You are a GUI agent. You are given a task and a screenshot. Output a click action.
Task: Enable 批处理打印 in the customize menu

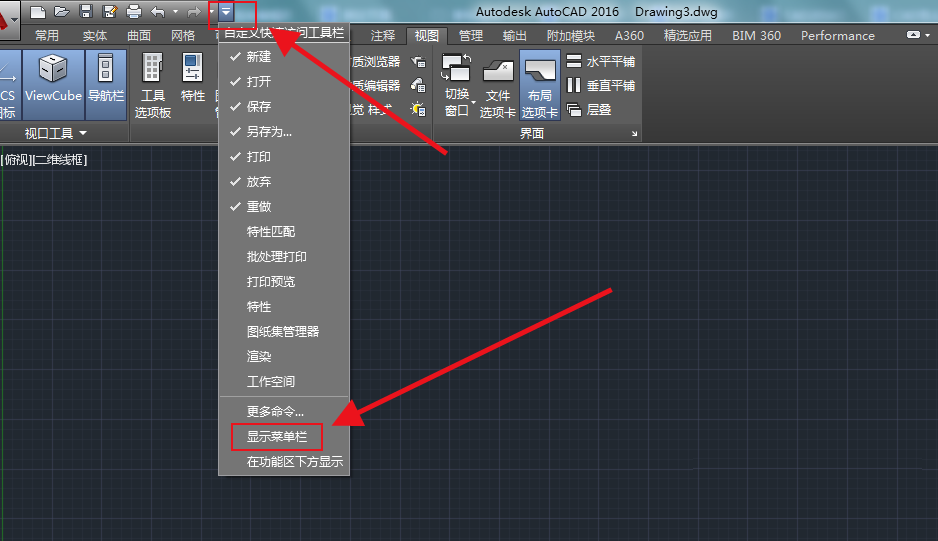click(284, 257)
